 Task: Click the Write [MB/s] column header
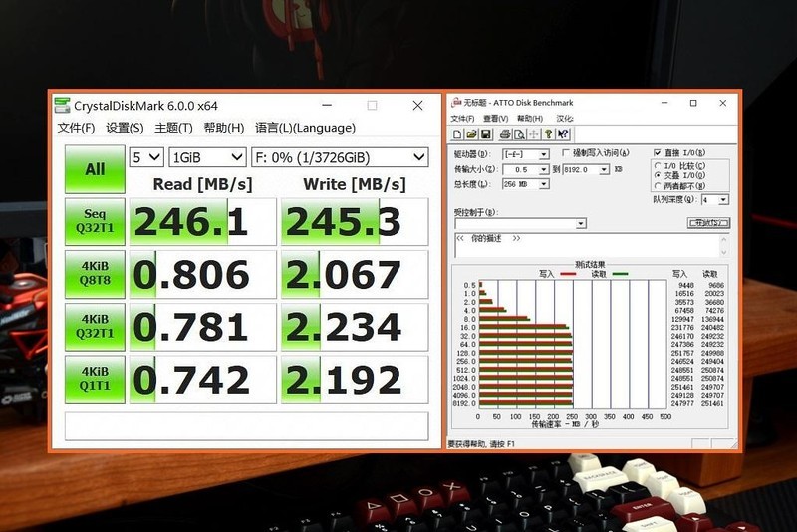tap(355, 184)
